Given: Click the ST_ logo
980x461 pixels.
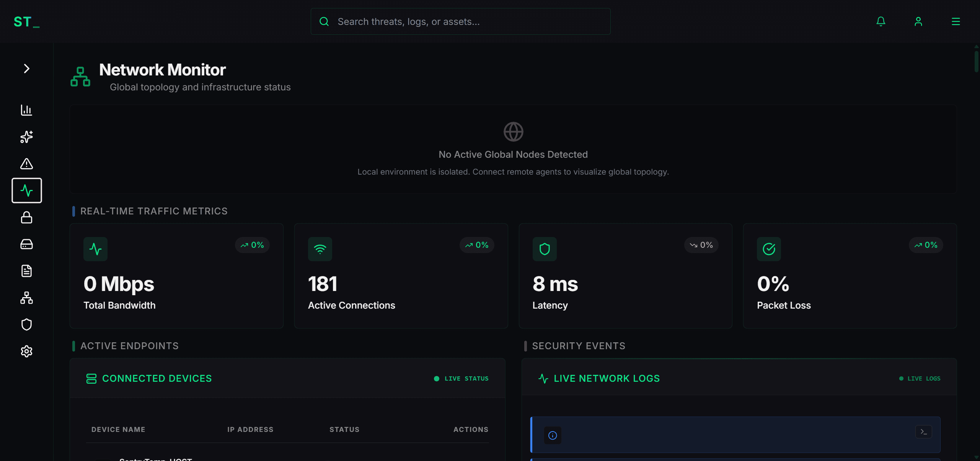Looking at the screenshot, I should (26, 22).
